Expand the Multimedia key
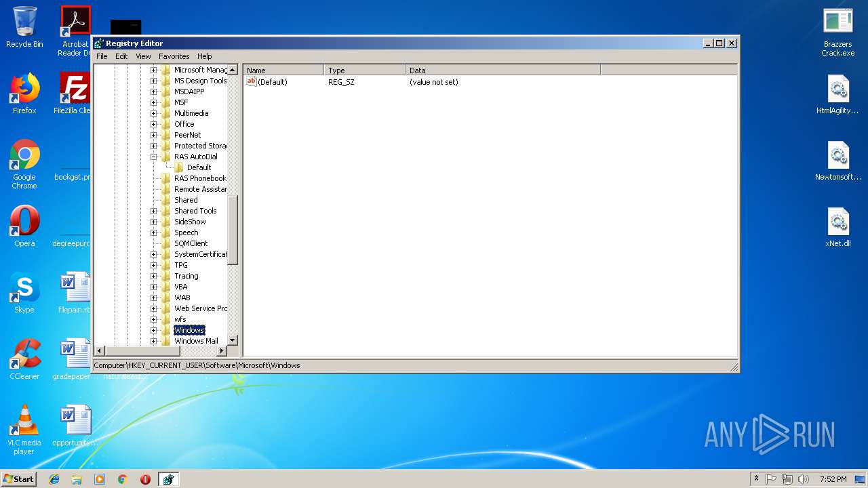The image size is (868, 488). pos(154,113)
